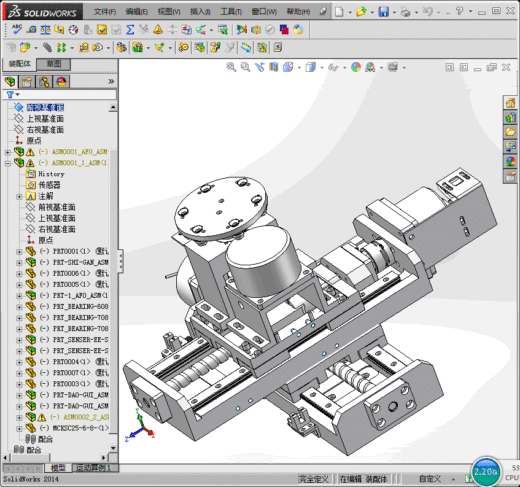Open the filter dropdown in feature tree

coord(13,95)
